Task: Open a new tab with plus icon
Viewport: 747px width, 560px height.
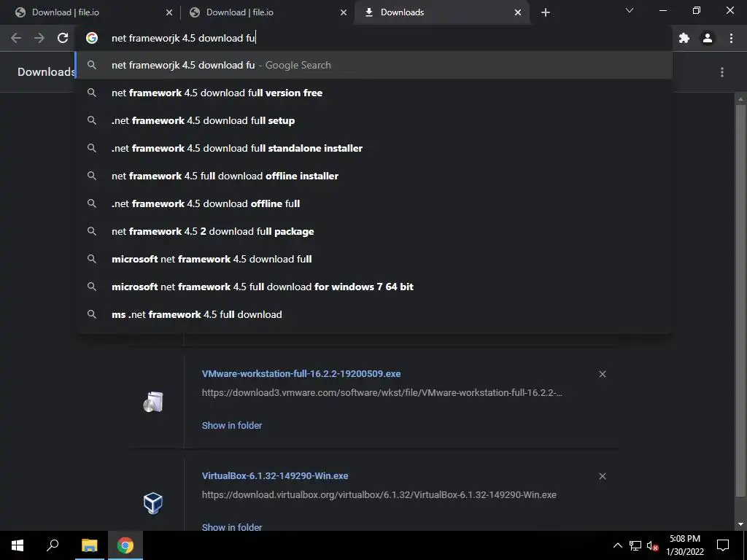Action: tap(546, 12)
